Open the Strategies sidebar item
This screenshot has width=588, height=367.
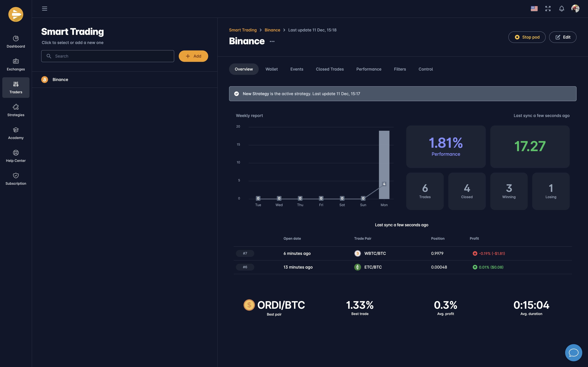click(16, 110)
